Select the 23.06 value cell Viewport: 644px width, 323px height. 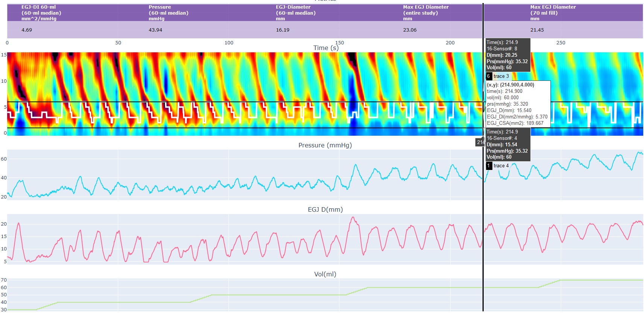(410, 30)
